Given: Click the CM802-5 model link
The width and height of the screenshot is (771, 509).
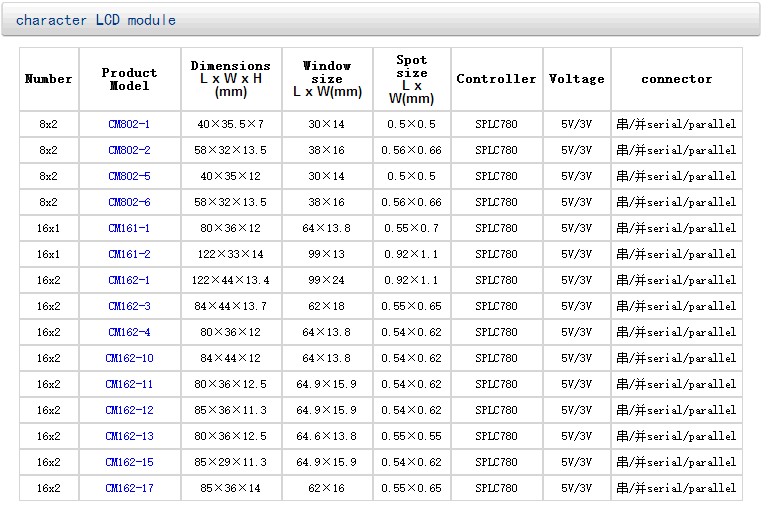Looking at the screenshot, I should pos(129,176).
